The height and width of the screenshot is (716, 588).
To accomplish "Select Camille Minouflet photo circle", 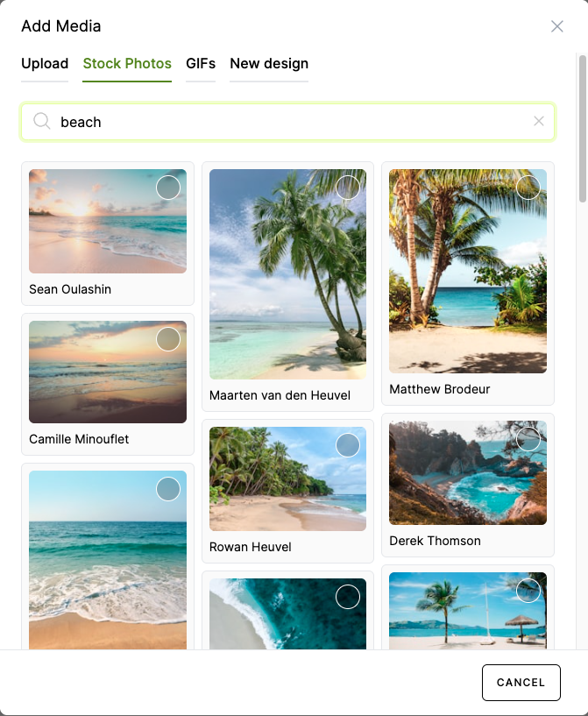I will (168, 339).
